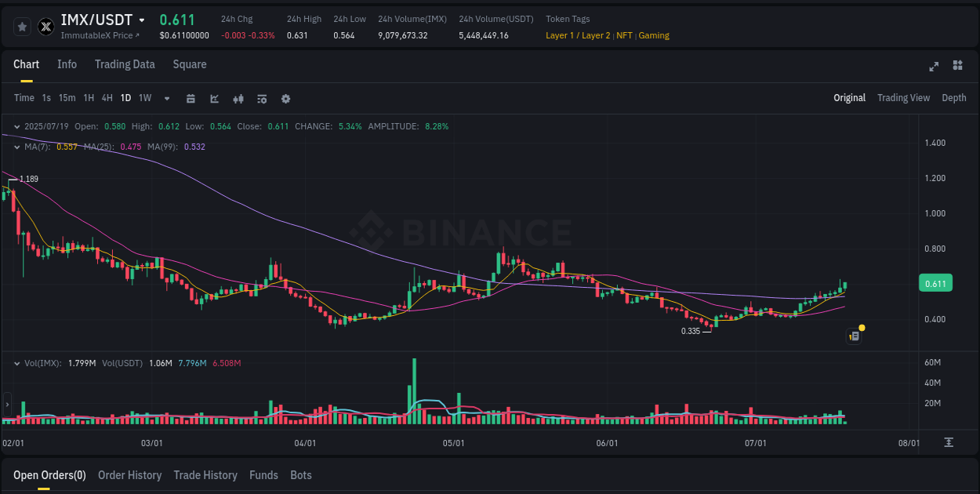Open the ImmutableX Price link
Viewport: 980px width, 494px height.
point(99,35)
